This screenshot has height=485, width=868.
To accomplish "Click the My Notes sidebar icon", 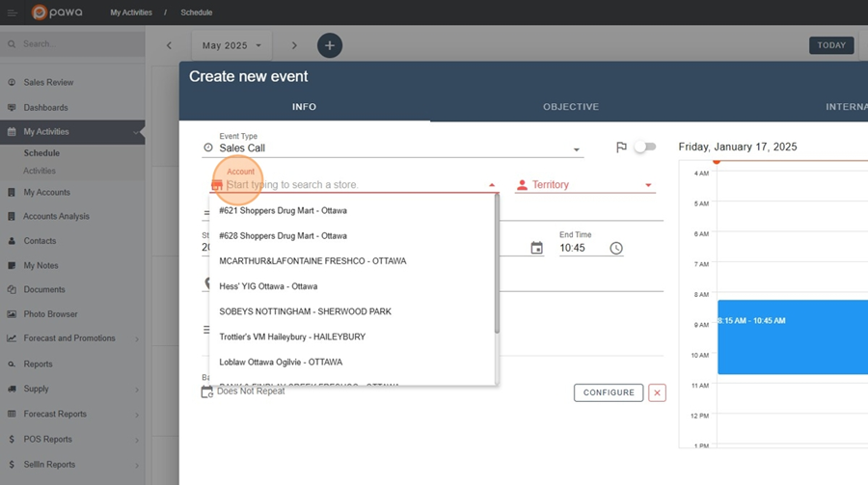I will (12, 265).
